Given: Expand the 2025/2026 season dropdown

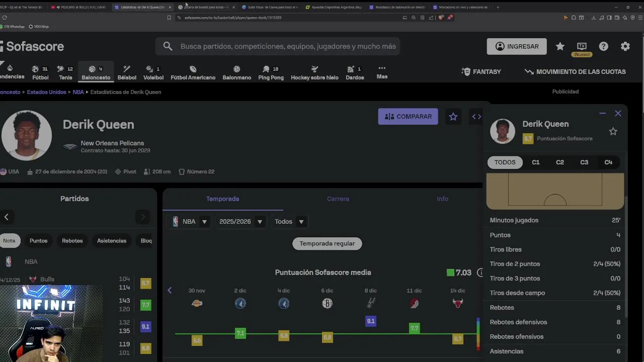Looking at the screenshot, I should tap(241, 222).
